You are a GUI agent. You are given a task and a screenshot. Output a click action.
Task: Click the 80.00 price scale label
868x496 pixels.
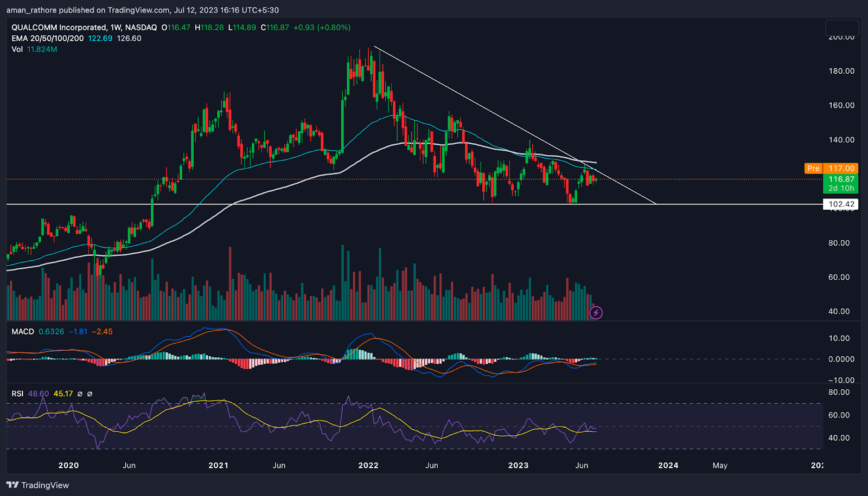click(839, 243)
